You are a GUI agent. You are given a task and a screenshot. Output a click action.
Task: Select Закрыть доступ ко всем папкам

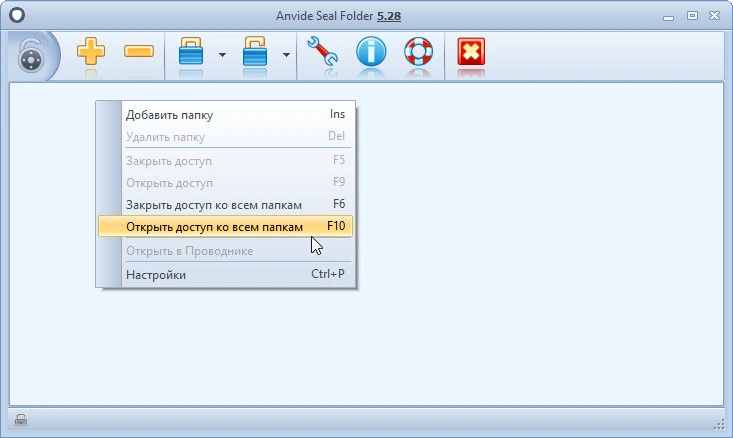click(225, 205)
